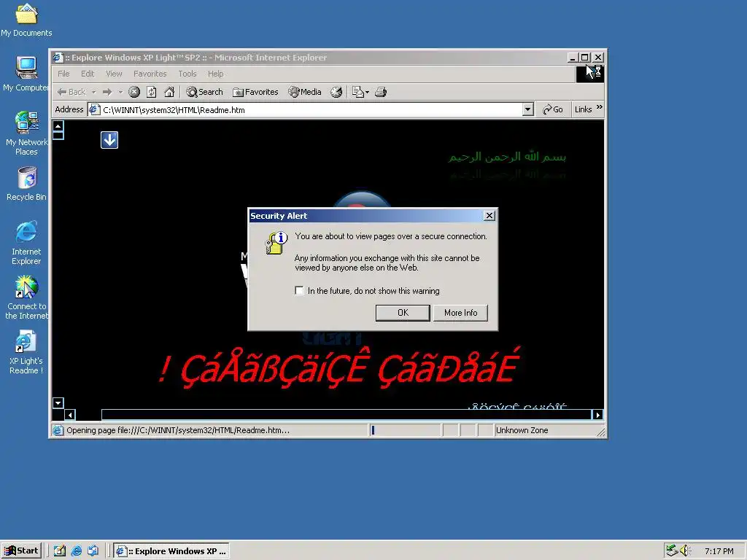Viewport: 747px width, 560px height.
Task: Select My Computer desktop icon
Action: point(27,74)
